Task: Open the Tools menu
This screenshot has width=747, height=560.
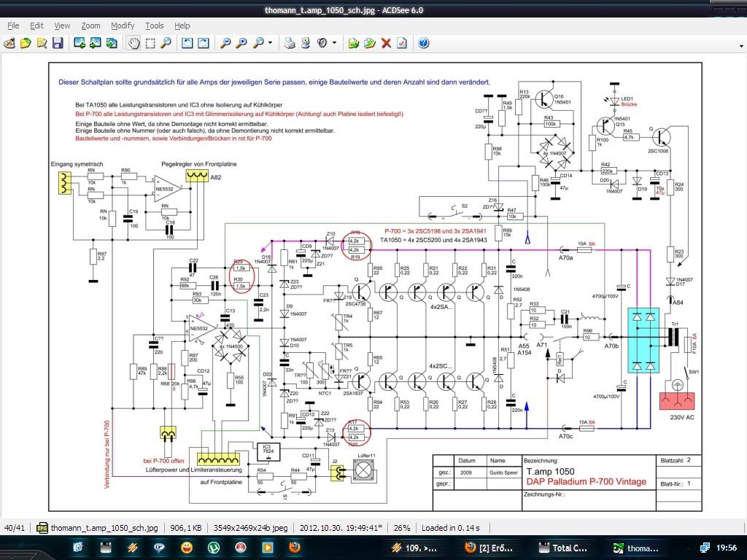Action: click(x=155, y=26)
